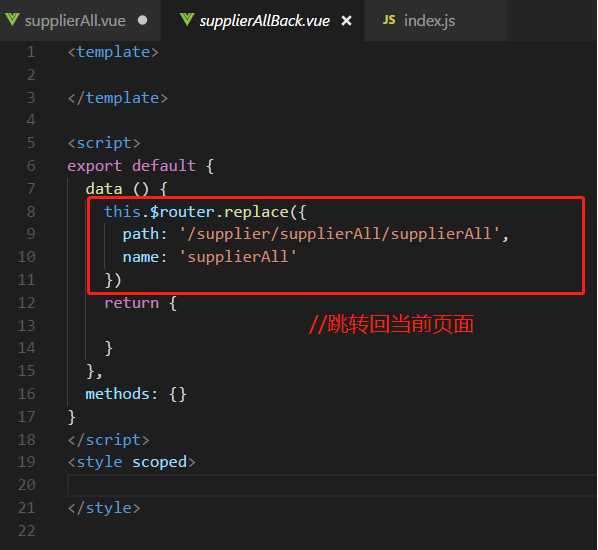598x550 pixels.
Task: Click Vue icon on supplierAllBack.vue tab
Action: pos(187,19)
